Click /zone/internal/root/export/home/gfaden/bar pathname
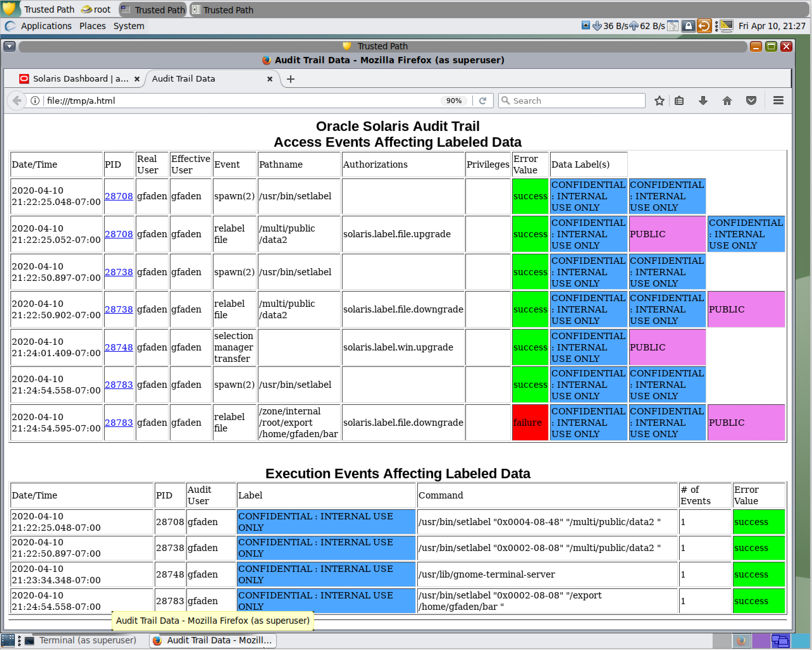Screen dimensions: 812x650 click(298, 423)
